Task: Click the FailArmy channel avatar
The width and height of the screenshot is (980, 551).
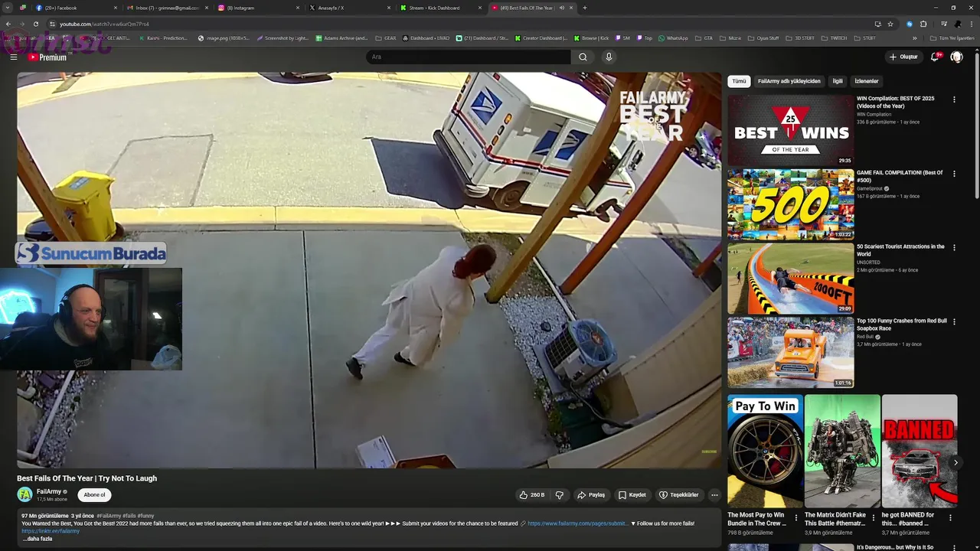Action: 24,495
